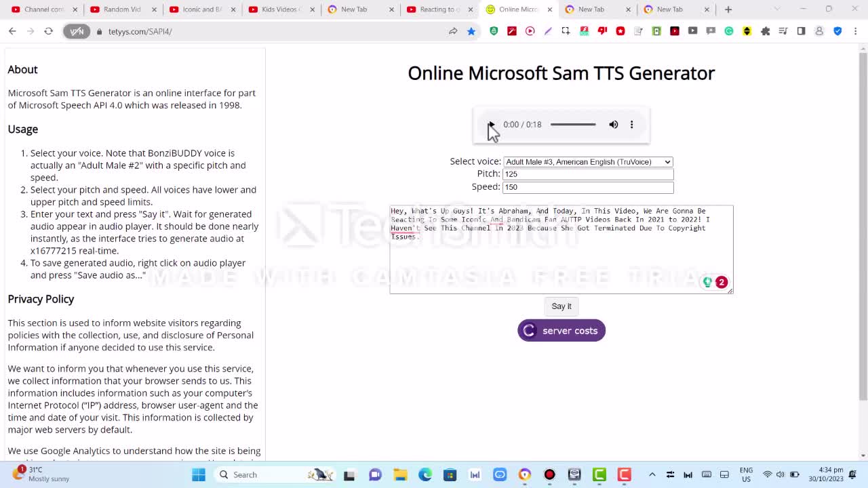Adjust the audio player seek slider
This screenshot has width=868, height=488.
coord(573,125)
